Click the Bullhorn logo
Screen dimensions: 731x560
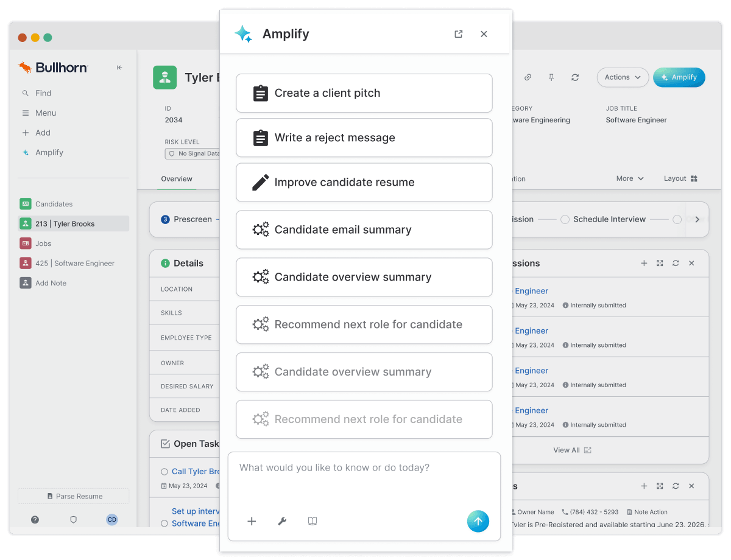[x=53, y=68]
